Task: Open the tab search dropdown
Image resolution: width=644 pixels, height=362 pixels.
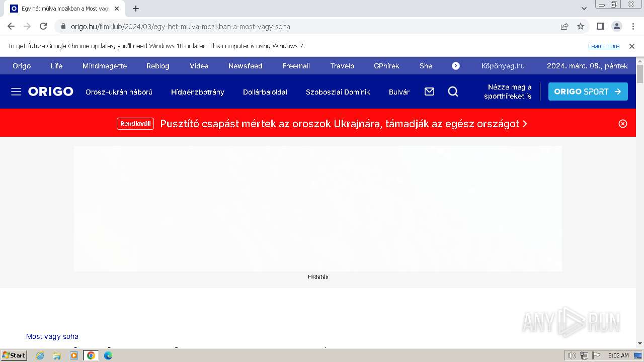Action: [584, 9]
